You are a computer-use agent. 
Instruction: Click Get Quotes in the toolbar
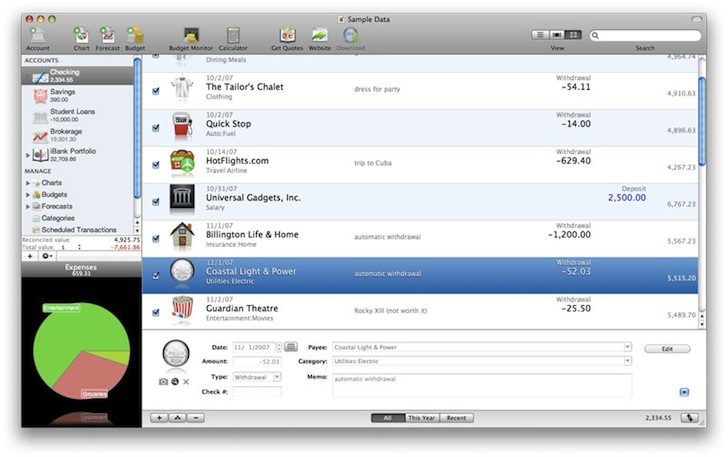pyautogui.click(x=287, y=36)
